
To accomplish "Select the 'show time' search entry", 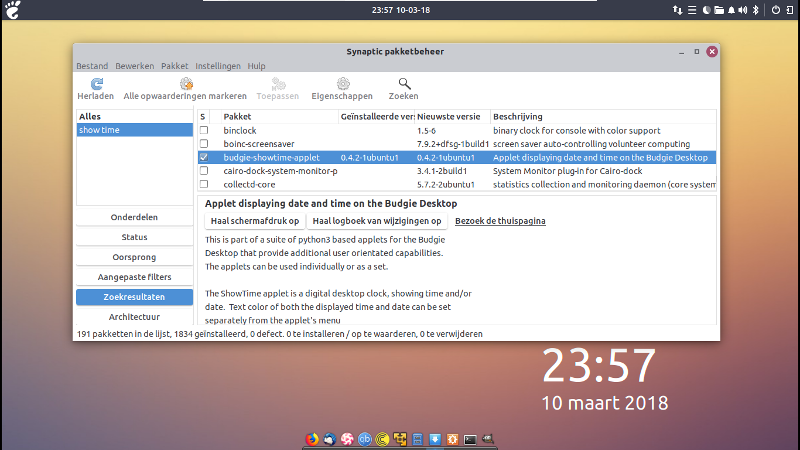I will [134, 130].
